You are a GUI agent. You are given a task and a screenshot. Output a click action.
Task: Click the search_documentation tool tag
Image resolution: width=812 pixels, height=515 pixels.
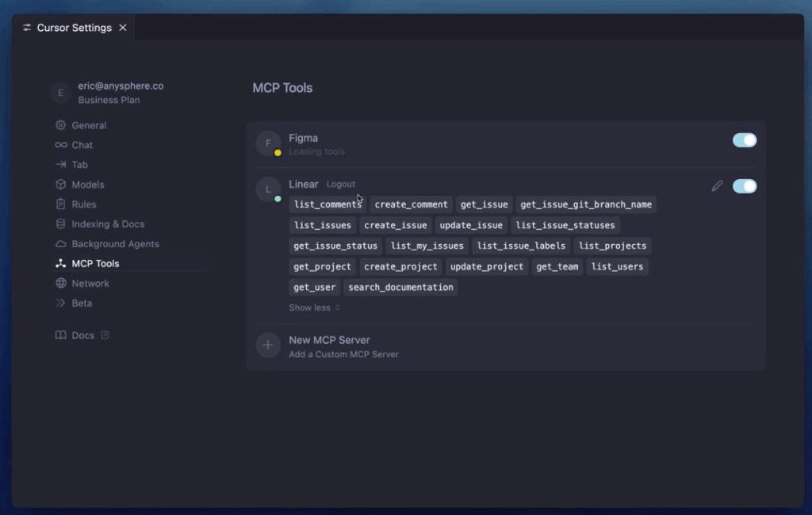[400, 287]
